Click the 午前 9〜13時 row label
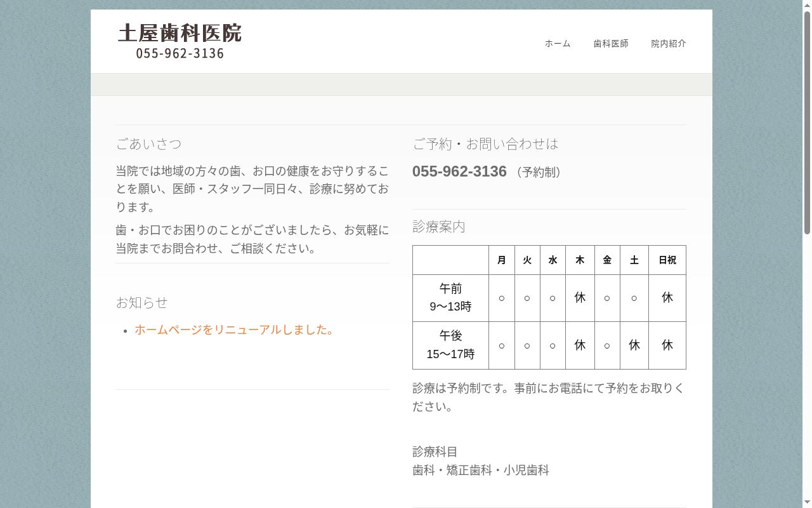Image resolution: width=812 pixels, height=508 pixels. (x=450, y=298)
